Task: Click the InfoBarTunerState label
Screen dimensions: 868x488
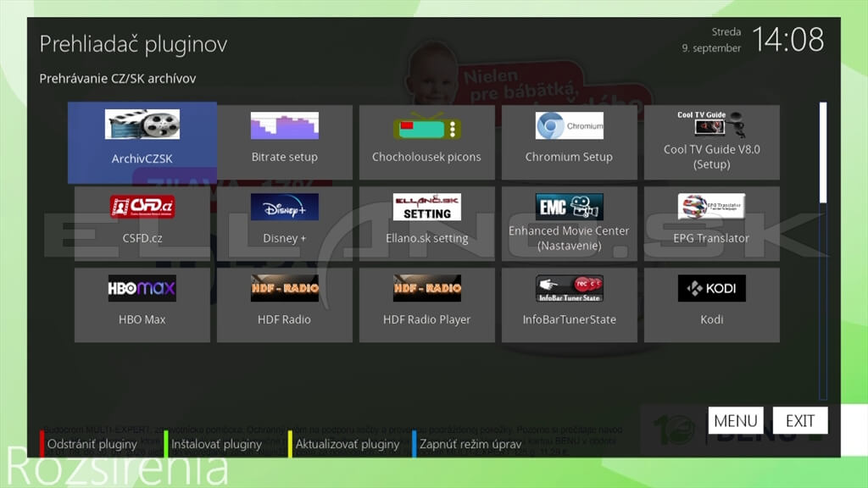Action: (x=569, y=319)
